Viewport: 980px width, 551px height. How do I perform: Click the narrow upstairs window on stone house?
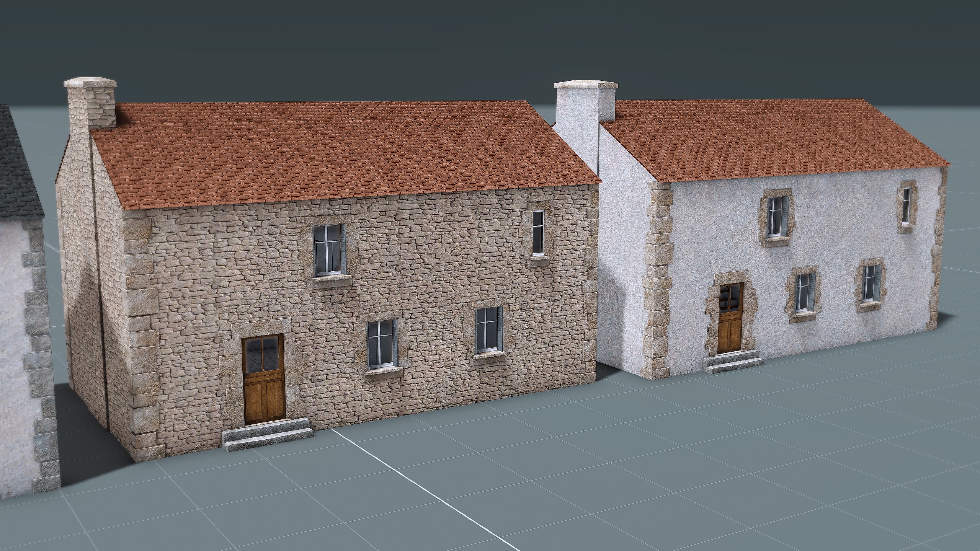pos(538,232)
